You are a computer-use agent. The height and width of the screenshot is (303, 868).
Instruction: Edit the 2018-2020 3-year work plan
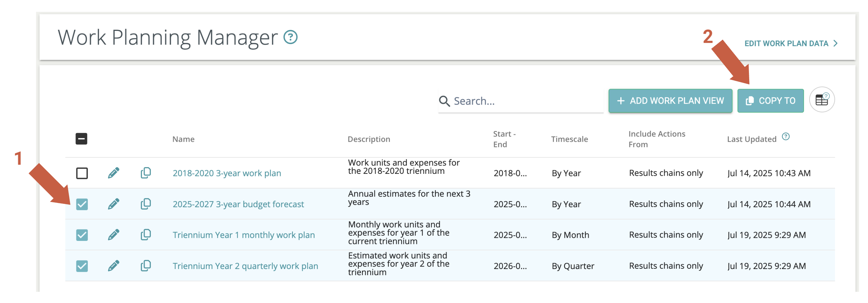click(x=114, y=173)
